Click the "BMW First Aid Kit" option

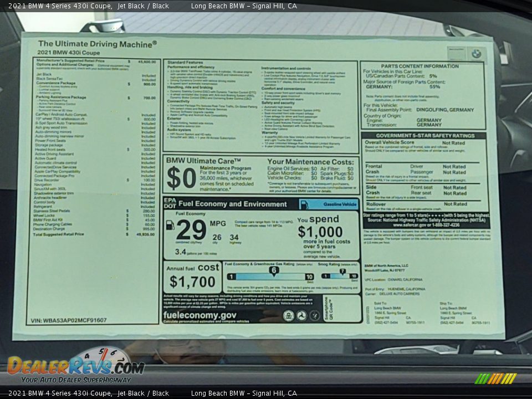coord(48,220)
